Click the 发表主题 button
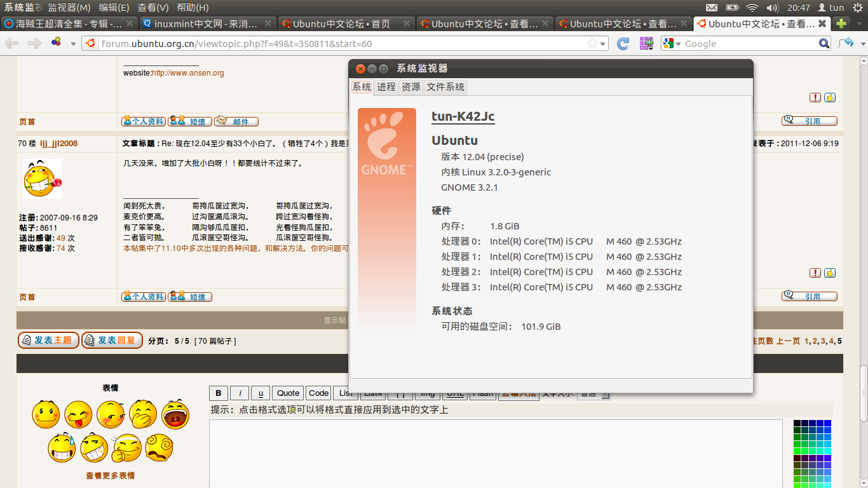Screen dimensions: 868x488 coord(48,341)
